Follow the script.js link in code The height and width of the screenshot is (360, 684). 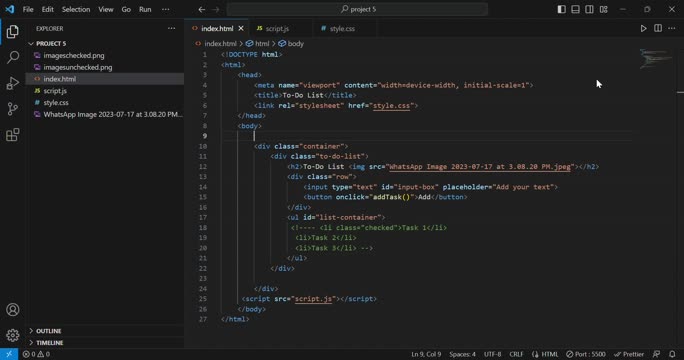(313, 299)
